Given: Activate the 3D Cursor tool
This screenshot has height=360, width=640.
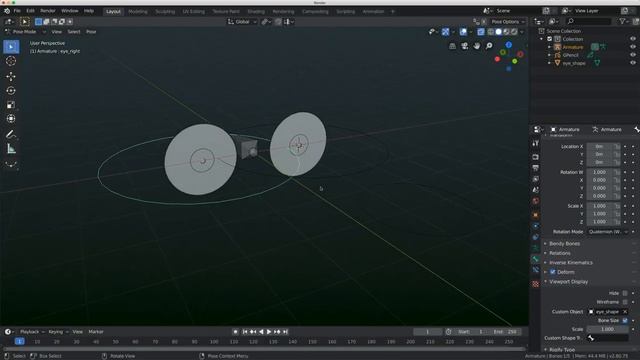Looking at the screenshot, I should [11, 61].
